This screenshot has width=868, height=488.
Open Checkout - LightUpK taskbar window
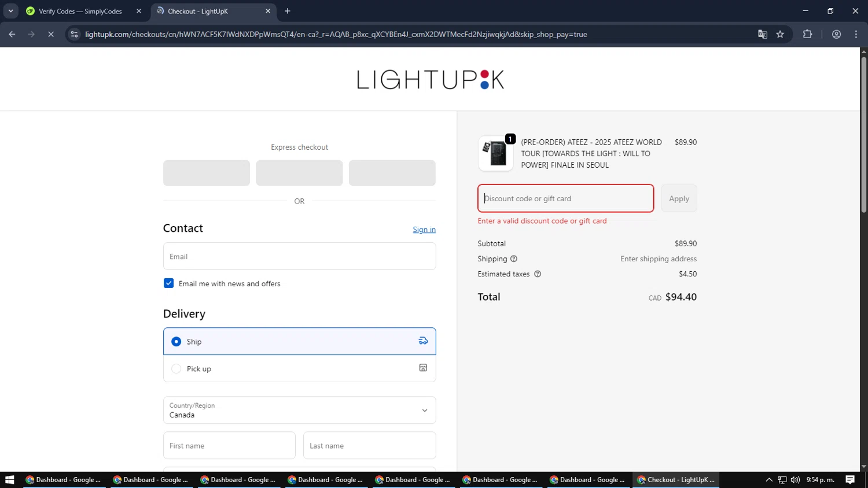[x=676, y=480]
